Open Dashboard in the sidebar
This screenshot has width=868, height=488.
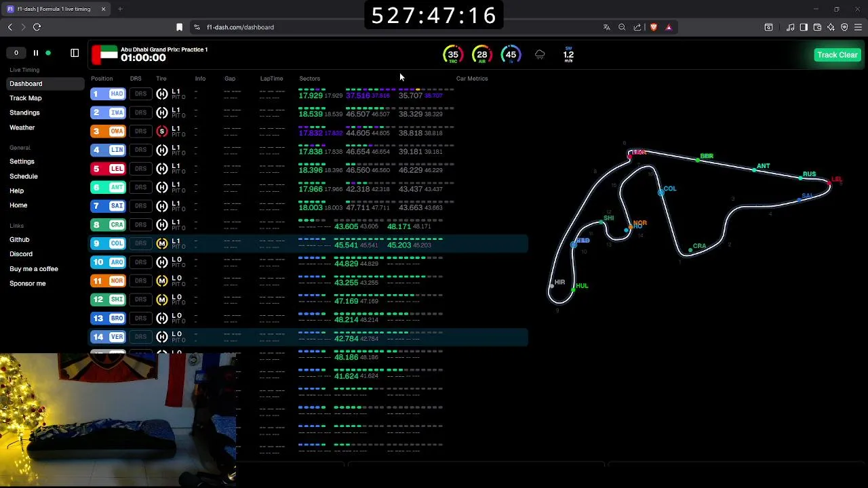[x=45, y=84]
